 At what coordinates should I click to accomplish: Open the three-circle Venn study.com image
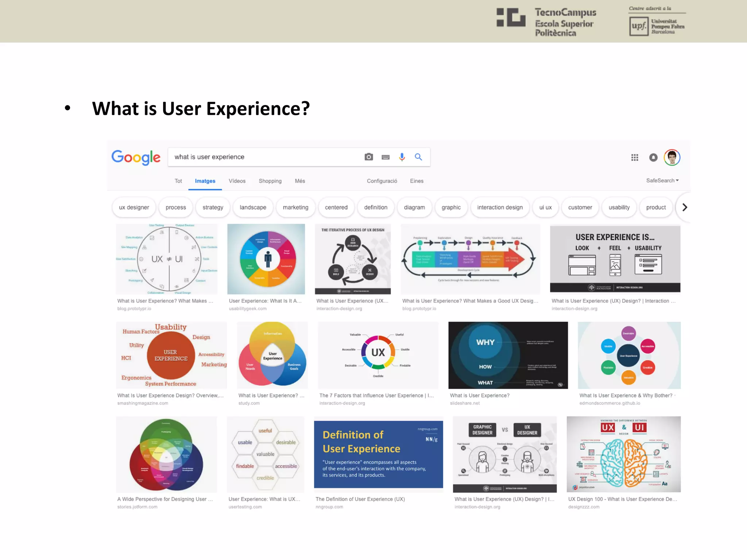[x=272, y=355]
